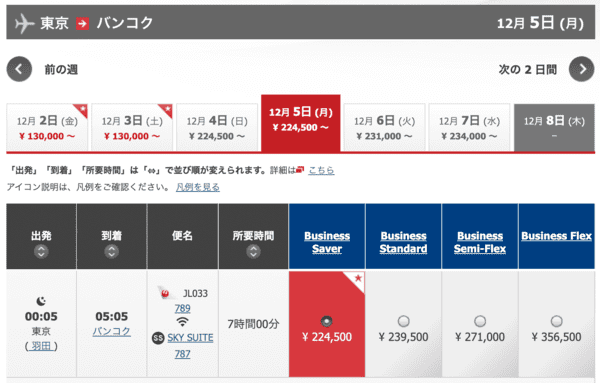Image resolution: width=600 pixels, height=383 pixels.
Task: Select the Business Semi-Flex ¥271,000 fare
Action: click(480, 321)
